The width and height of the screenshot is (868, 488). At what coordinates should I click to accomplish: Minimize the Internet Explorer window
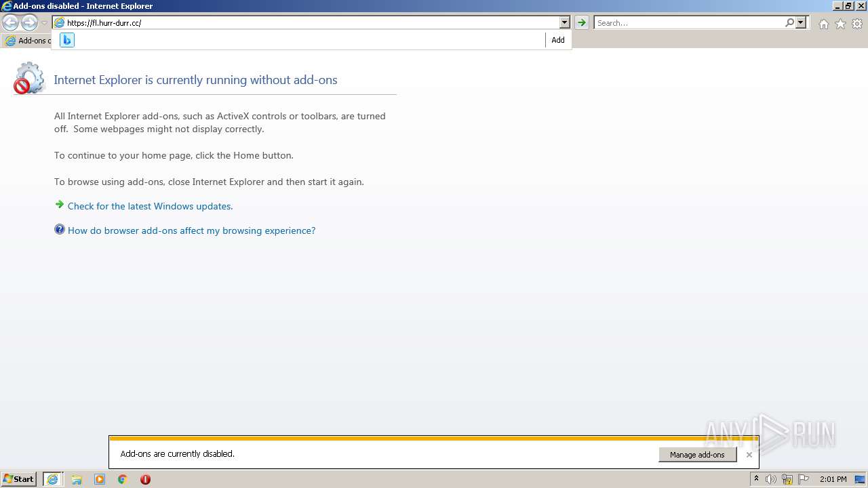pos(837,5)
